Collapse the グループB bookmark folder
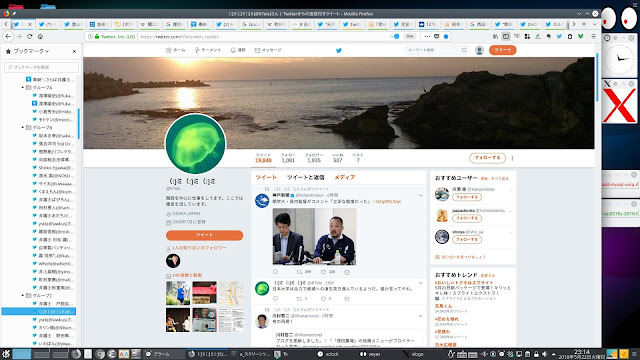 pyautogui.click(x=23, y=127)
